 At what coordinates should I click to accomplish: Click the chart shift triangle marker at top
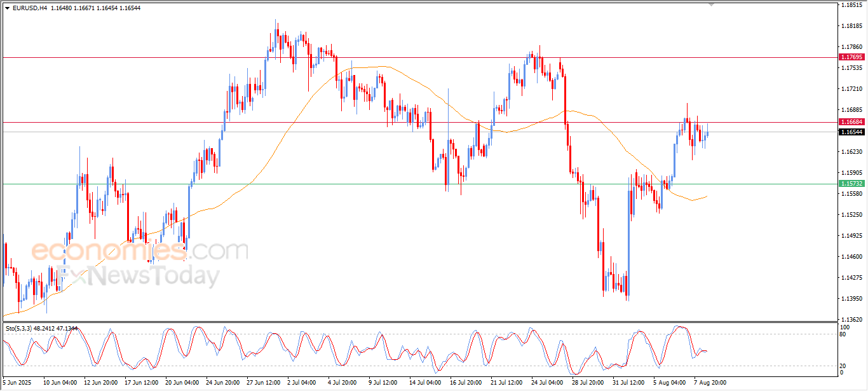[712, 4]
